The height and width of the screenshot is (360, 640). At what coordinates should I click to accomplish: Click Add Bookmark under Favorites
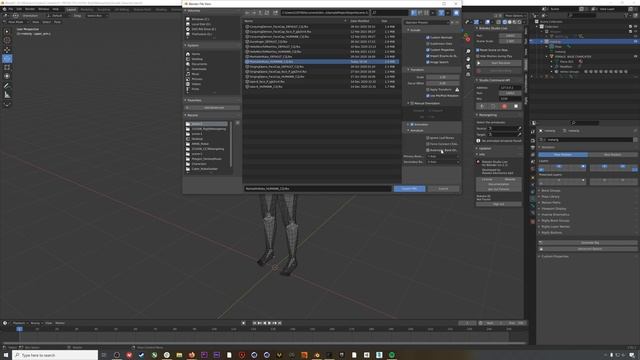[212, 108]
